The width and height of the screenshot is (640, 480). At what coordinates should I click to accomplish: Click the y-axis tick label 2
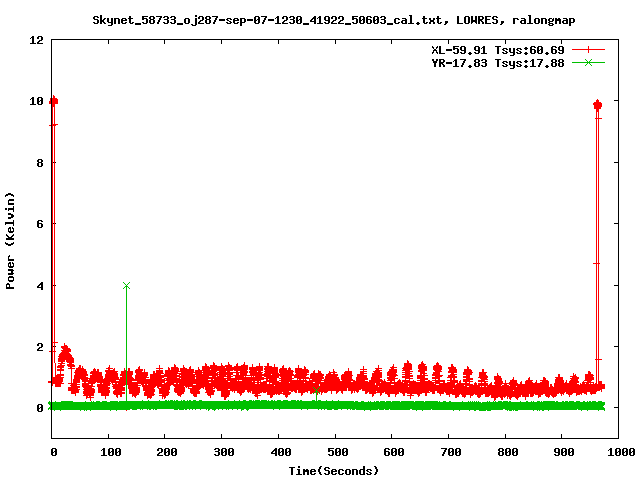point(40,347)
